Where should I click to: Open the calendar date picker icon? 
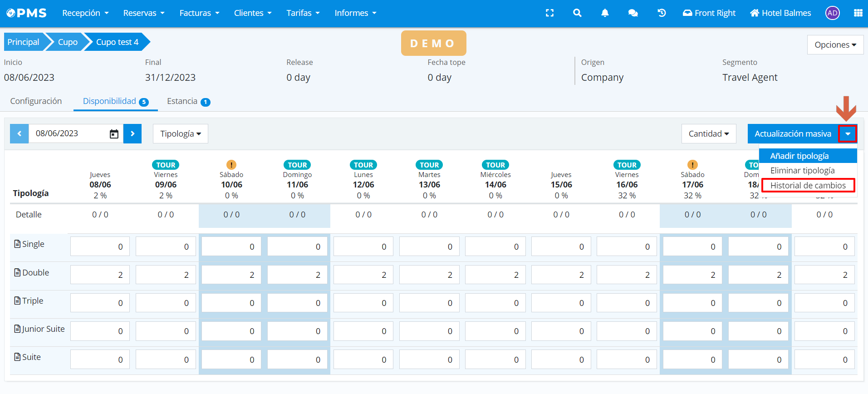pos(114,134)
